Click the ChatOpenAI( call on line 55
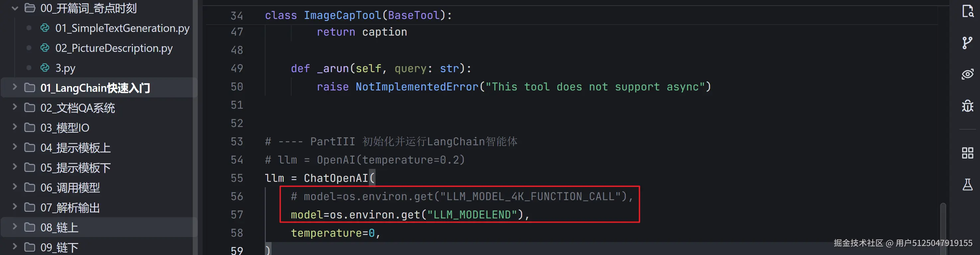 point(339,178)
